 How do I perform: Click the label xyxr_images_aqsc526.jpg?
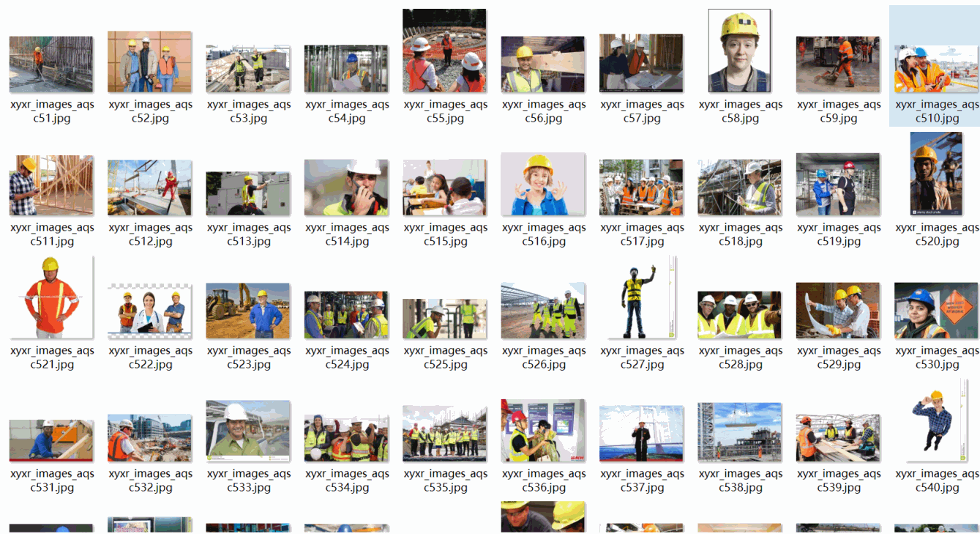pyautogui.click(x=544, y=357)
